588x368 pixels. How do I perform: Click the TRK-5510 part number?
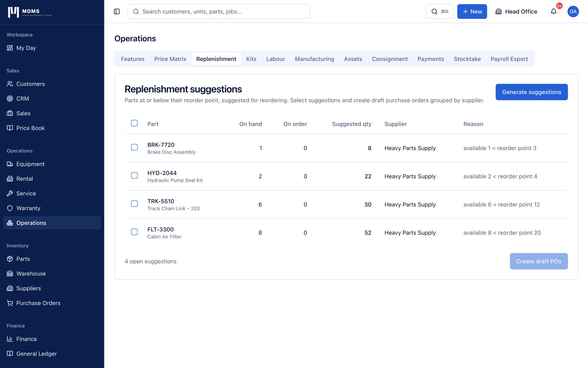[x=161, y=201]
